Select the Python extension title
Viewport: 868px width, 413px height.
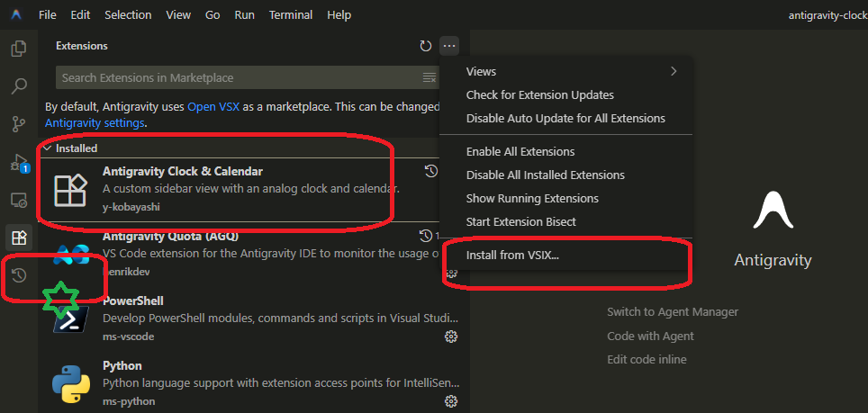[122, 365]
